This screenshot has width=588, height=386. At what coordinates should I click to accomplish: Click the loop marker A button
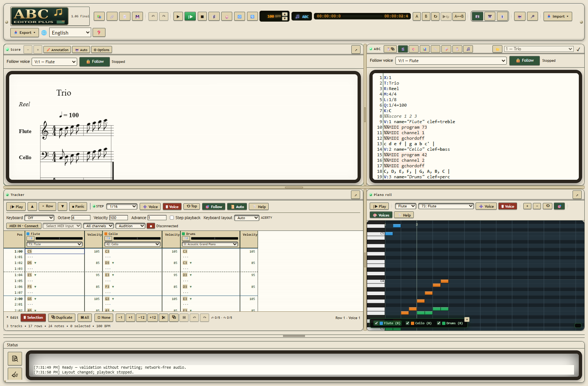[x=417, y=16]
